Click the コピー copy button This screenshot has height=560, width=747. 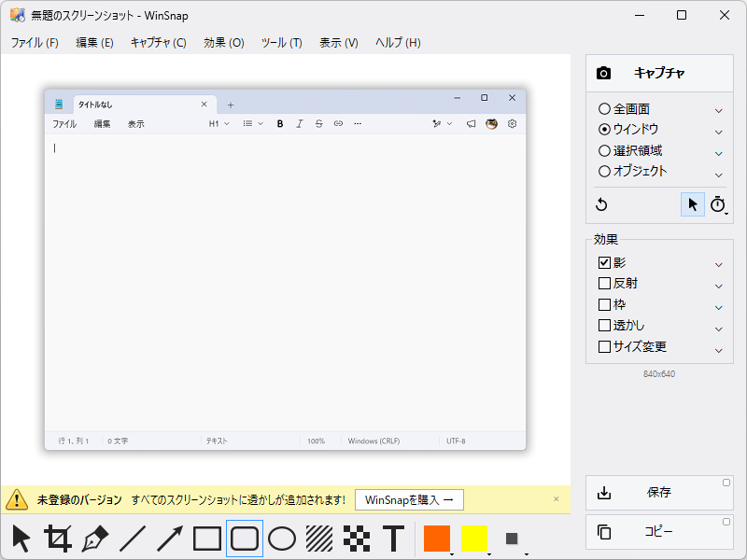[659, 531]
